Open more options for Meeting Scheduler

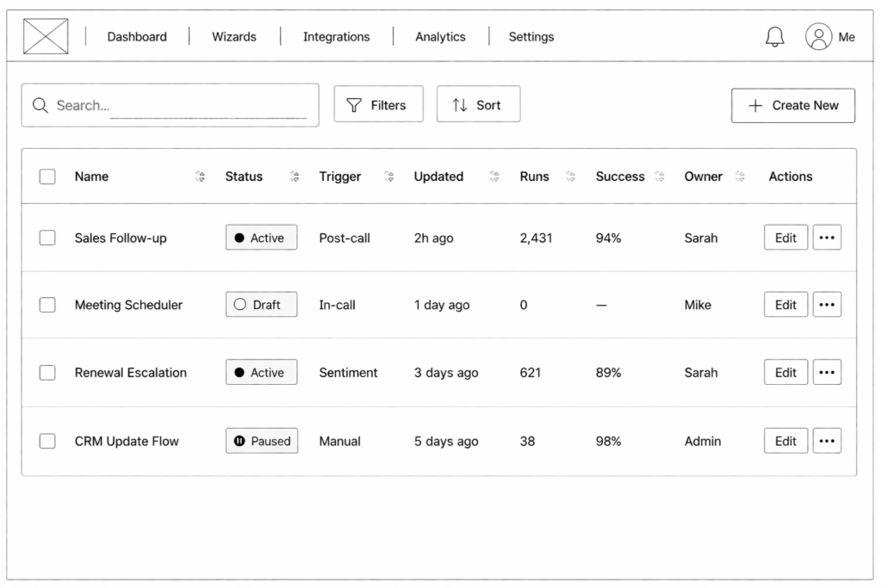tap(827, 305)
